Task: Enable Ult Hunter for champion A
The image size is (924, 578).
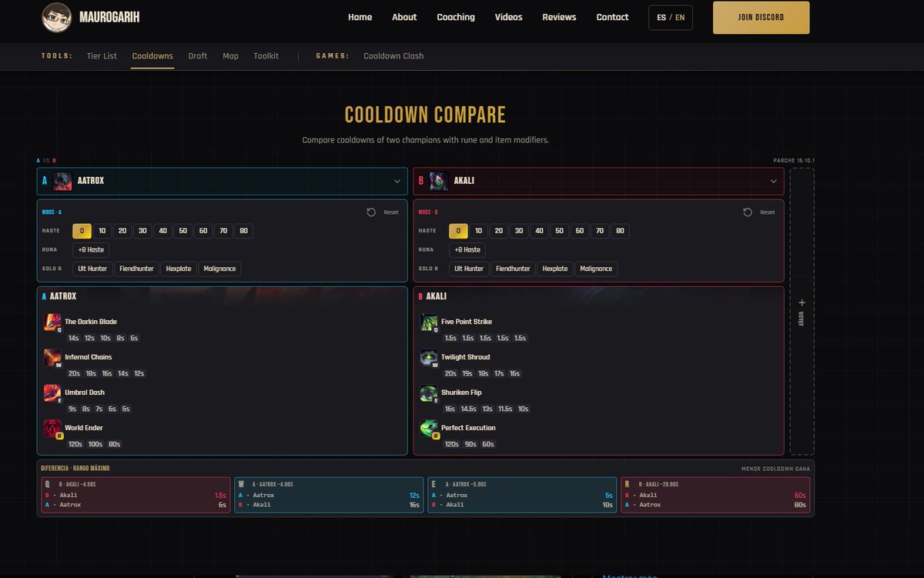Action: tap(92, 269)
